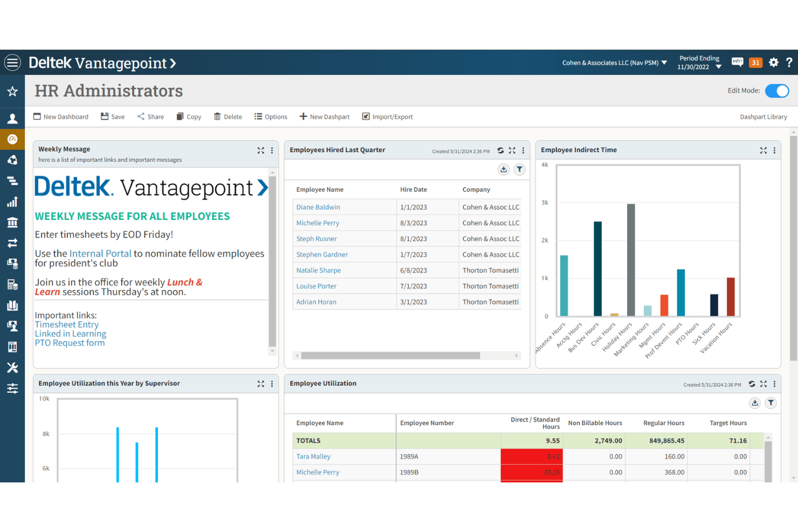Open the notifications badge showing 31
The image size is (798, 532).
755,63
